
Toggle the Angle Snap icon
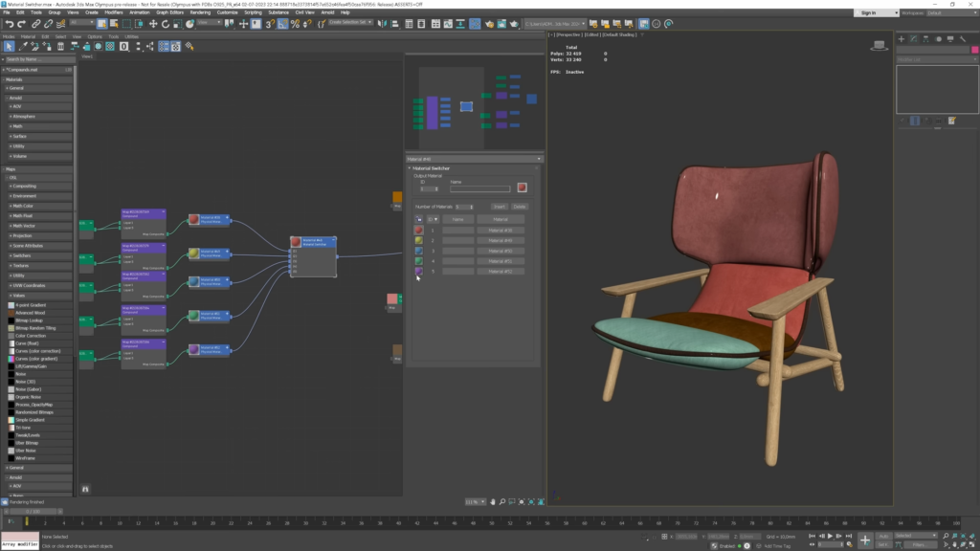(283, 24)
